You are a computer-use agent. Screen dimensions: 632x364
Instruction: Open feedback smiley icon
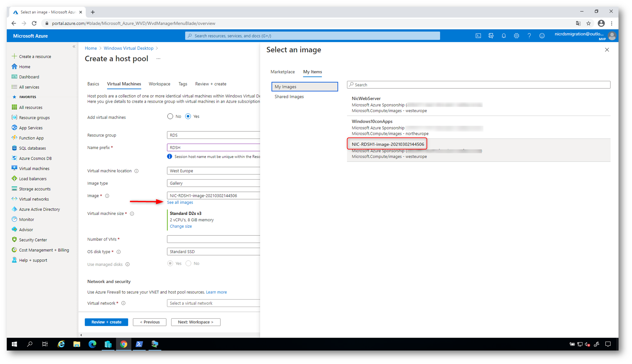click(542, 36)
